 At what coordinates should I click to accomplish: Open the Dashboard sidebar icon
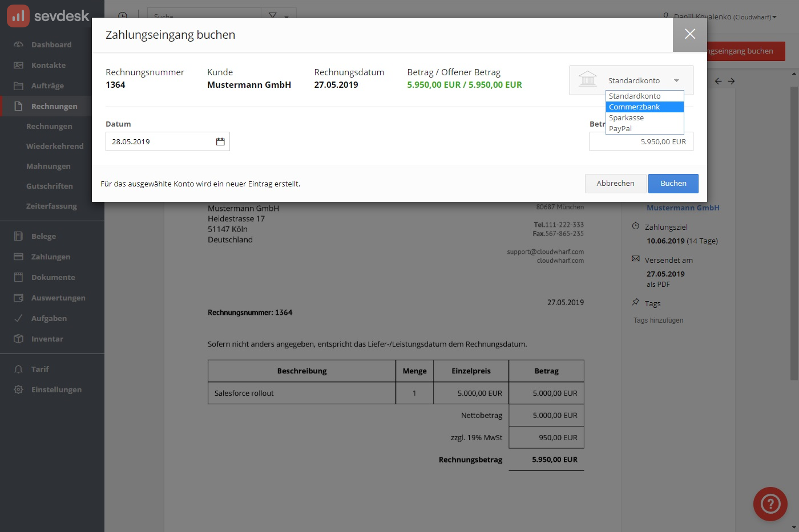tap(18, 44)
